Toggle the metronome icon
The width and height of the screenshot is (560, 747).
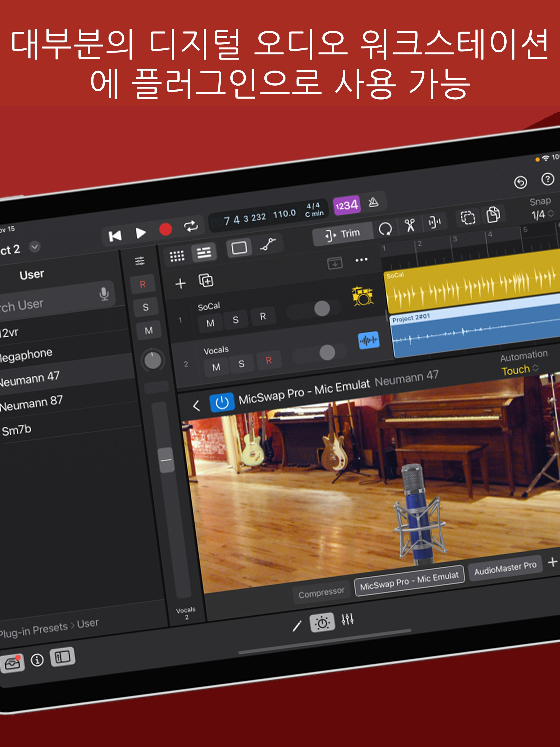(373, 202)
